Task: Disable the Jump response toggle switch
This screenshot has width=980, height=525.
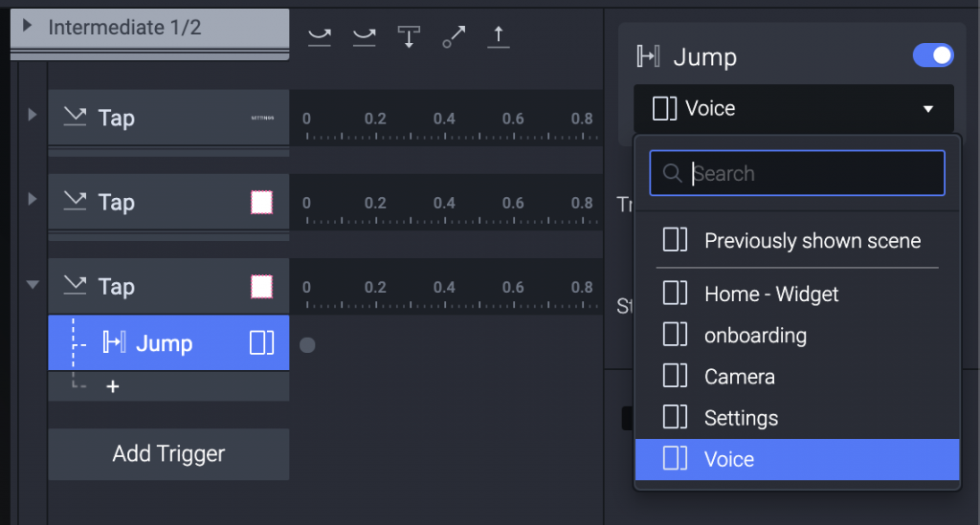Action: click(x=932, y=55)
